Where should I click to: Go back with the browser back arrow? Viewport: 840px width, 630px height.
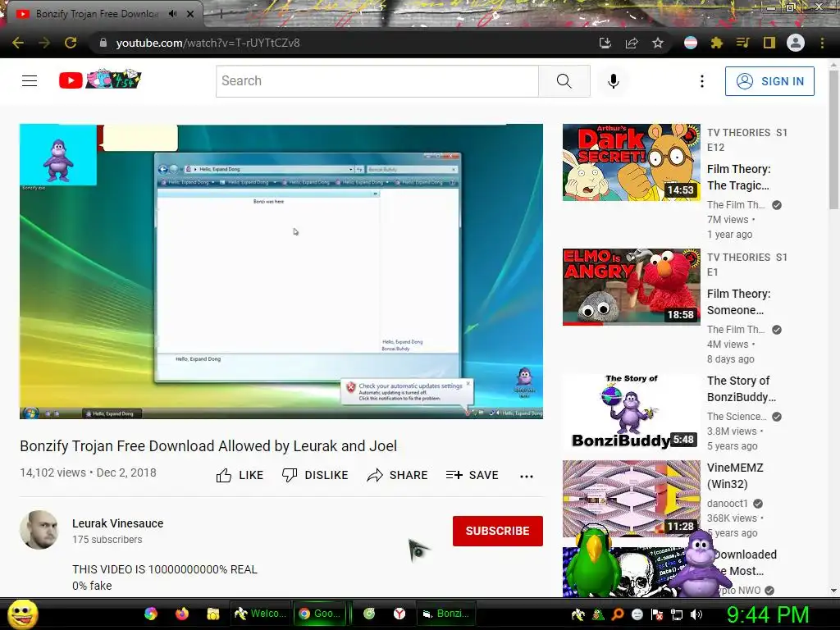tap(18, 43)
